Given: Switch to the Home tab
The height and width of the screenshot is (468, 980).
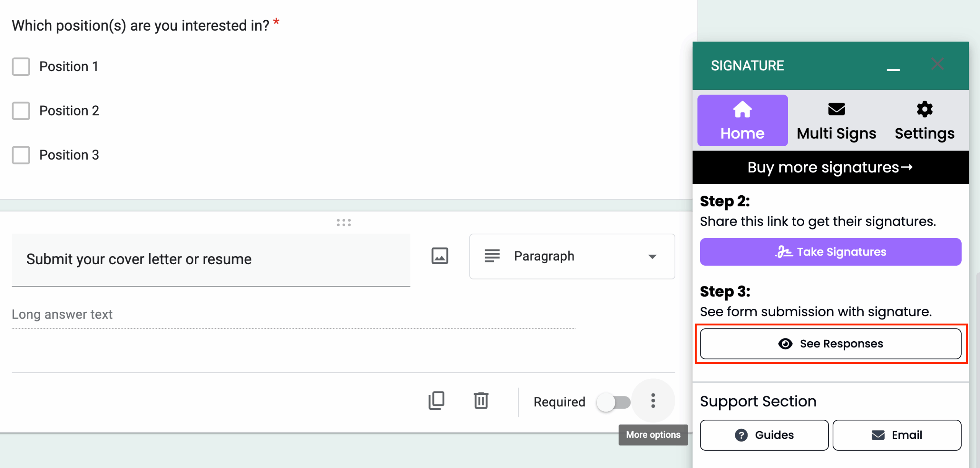Looking at the screenshot, I should click(x=742, y=120).
